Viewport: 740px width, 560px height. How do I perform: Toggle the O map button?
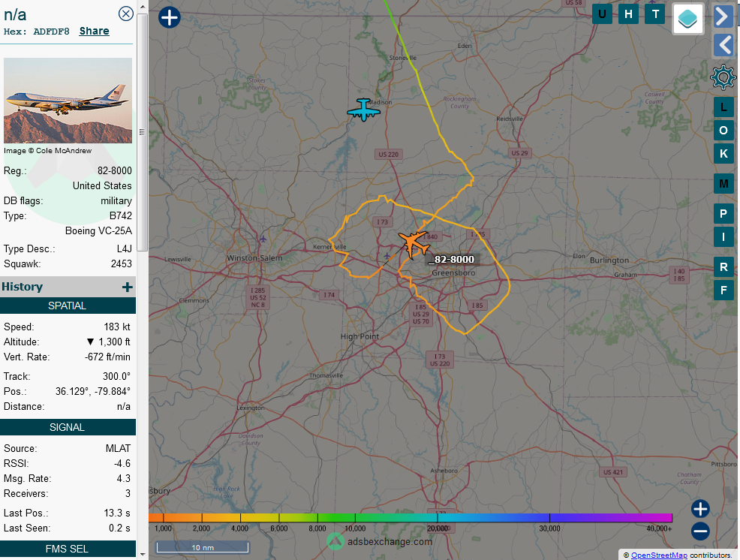pyautogui.click(x=723, y=131)
